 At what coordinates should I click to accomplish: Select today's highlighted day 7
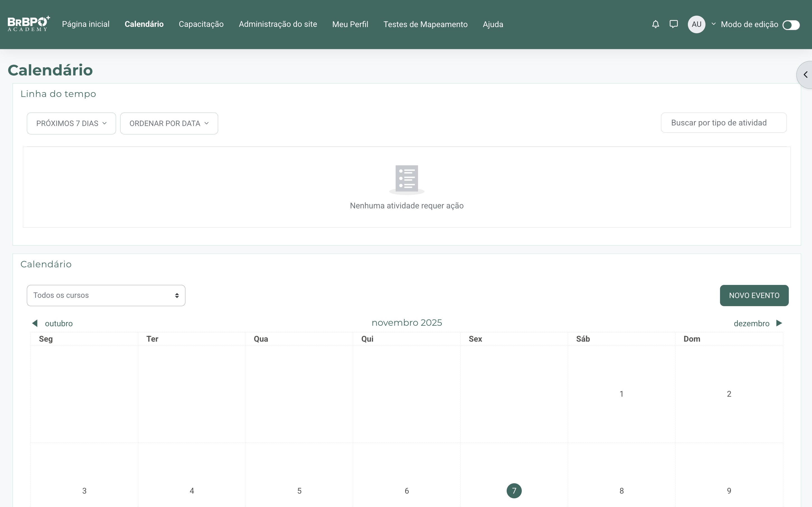(514, 491)
